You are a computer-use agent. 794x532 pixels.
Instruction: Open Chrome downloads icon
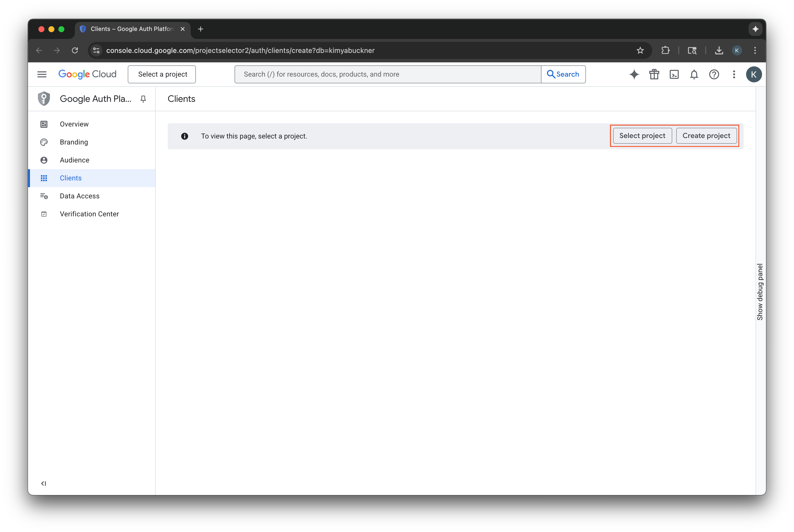point(719,50)
